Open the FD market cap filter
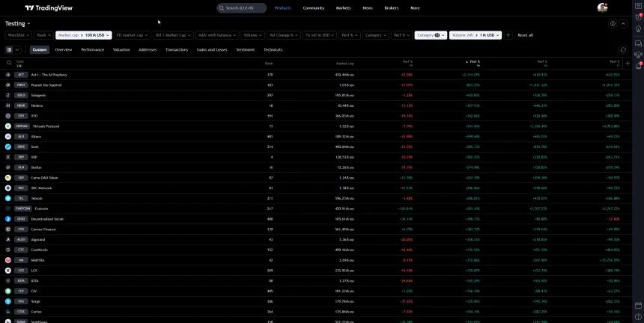This screenshot has height=323, width=644. tap(132, 35)
